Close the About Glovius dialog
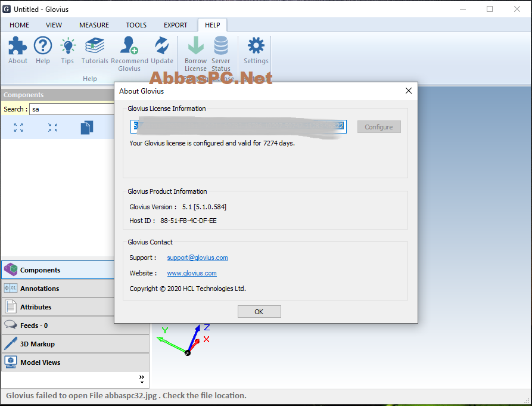Image resolution: width=532 pixels, height=406 pixels. [x=409, y=91]
